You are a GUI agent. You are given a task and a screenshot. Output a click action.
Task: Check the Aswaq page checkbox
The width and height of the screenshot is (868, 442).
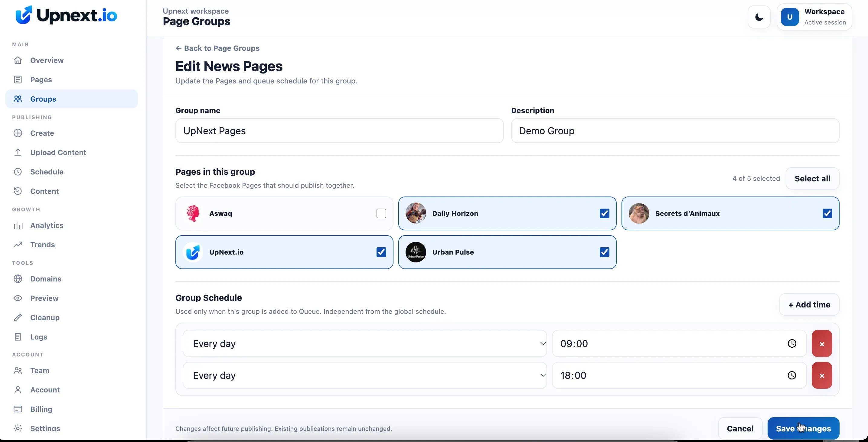pyautogui.click(x=381, y=213)
